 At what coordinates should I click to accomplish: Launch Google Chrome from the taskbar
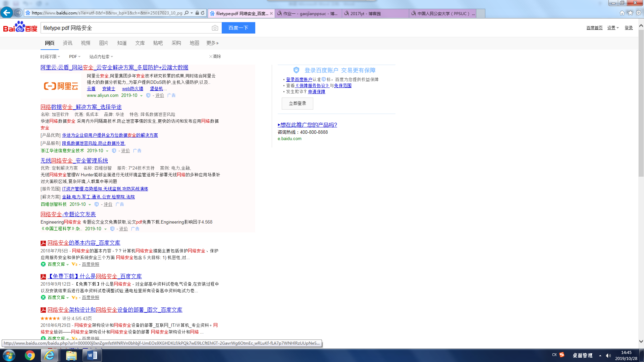pyautogui.click(x=30, y=355)
